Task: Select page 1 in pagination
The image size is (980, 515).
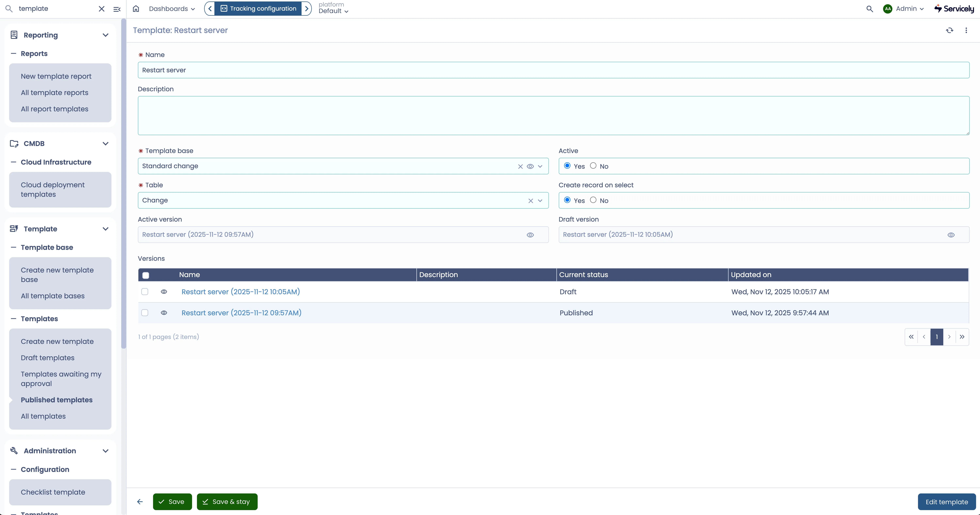Action: (937, 337)
